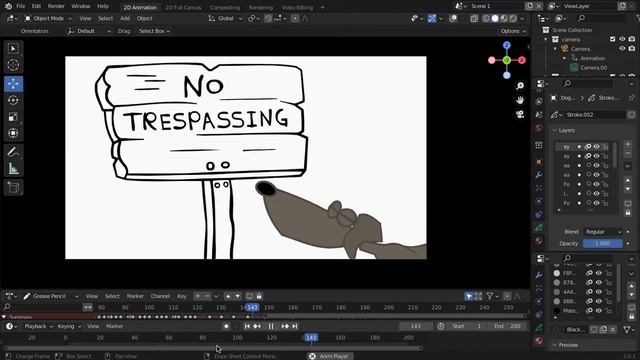Open the Object Mode dropdown
640x360 pixels.
coord(48,18)
